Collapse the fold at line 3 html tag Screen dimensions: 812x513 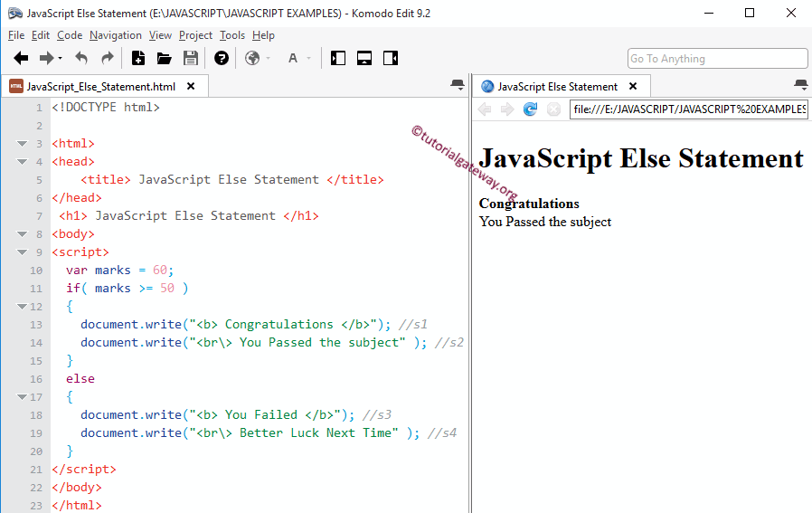click(22, 144)
